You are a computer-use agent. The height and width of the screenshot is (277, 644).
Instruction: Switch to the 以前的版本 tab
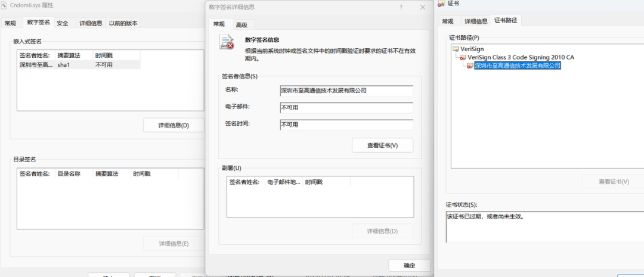(123, 23)
